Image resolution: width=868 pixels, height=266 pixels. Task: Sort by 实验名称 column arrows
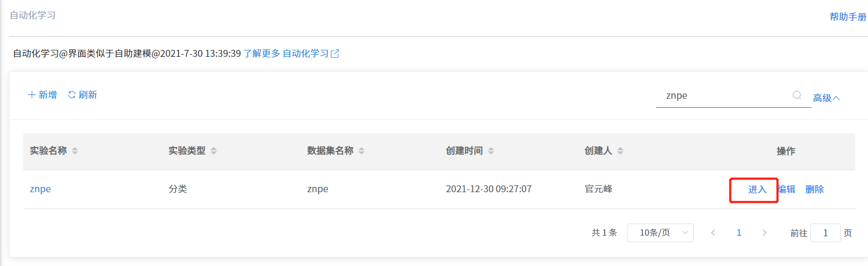point(75,151)
